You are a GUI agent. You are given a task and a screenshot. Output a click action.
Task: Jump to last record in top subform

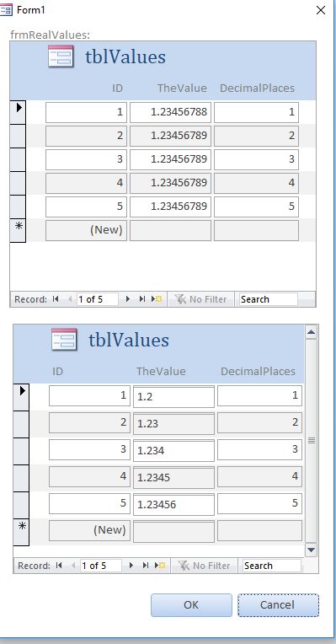click(142, 299)
